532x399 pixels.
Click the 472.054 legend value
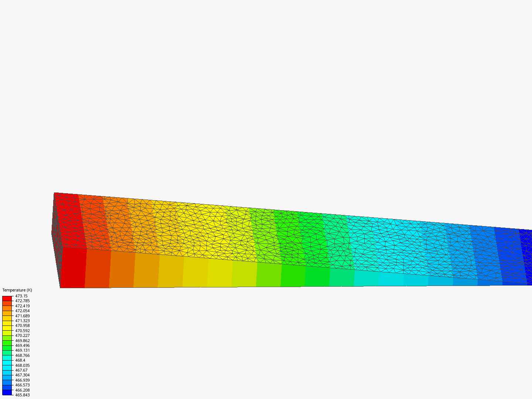click(22, 311)
